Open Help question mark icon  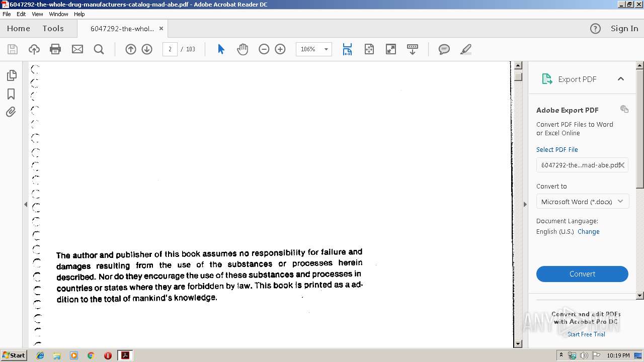[595, 29]
